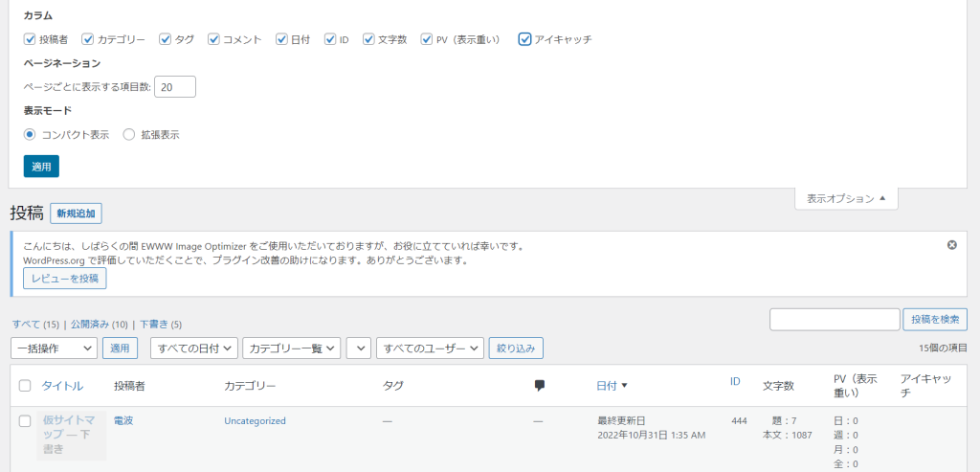980x472 pixels.
Task: Select the コンパクト表示 radio option
Action: (30, 135)
